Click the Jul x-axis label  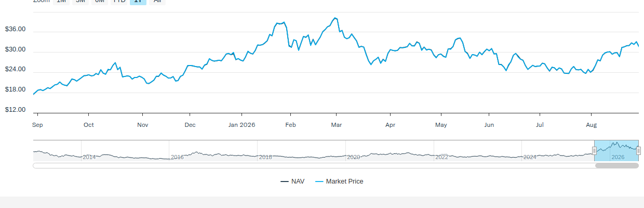pyautogui.click(x=540, y=125)
